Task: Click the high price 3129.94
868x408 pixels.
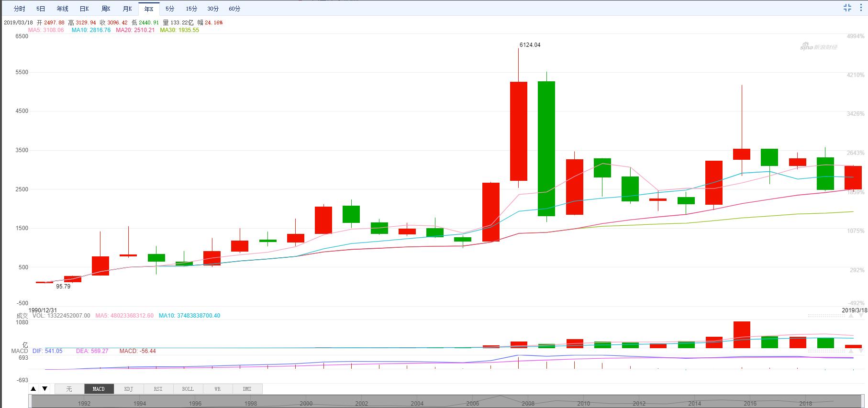Action: pyautogui.click(x=86, y=22)
